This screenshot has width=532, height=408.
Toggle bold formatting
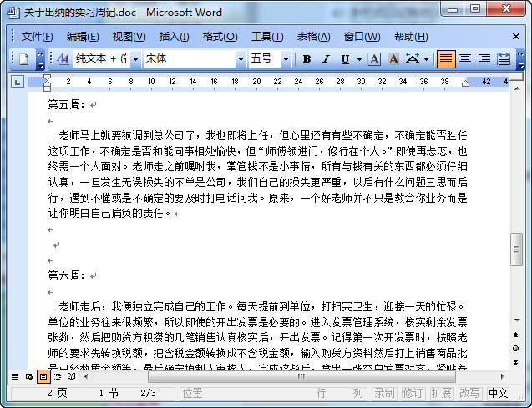point(307,59)
